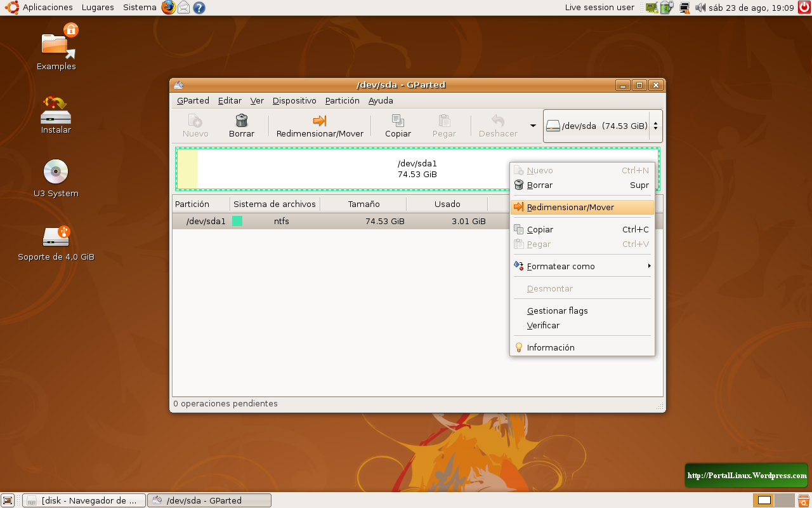Click the Usado column header
This screenshot has width=812, height=508.
tap(447, 204)
